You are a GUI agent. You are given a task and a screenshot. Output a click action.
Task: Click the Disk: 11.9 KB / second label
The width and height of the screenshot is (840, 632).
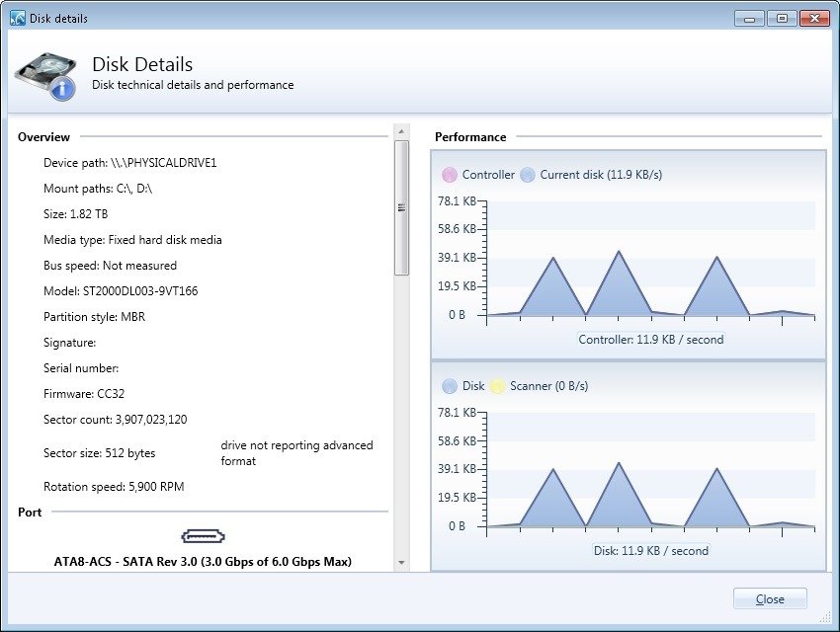coord(651,551)
